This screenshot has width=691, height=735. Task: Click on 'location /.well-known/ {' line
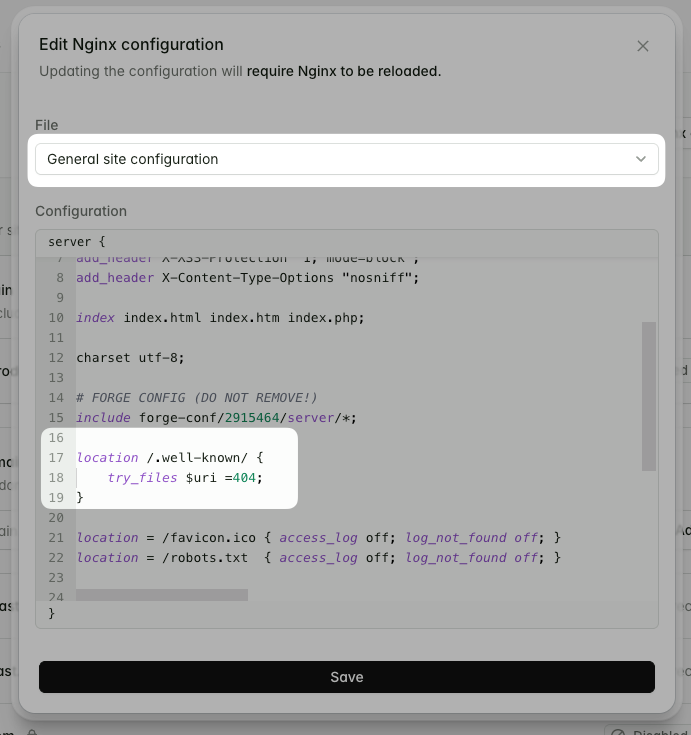[170, 458]
